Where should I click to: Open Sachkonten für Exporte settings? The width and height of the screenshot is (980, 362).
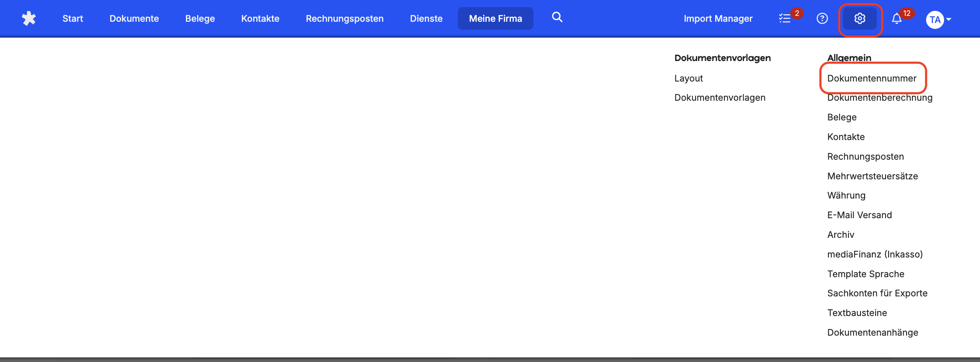877,293
